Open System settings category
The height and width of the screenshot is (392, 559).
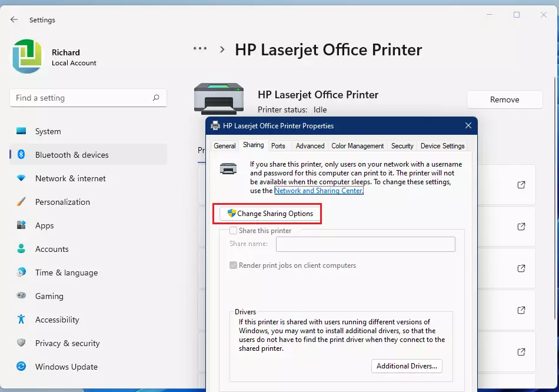[88, 131]
